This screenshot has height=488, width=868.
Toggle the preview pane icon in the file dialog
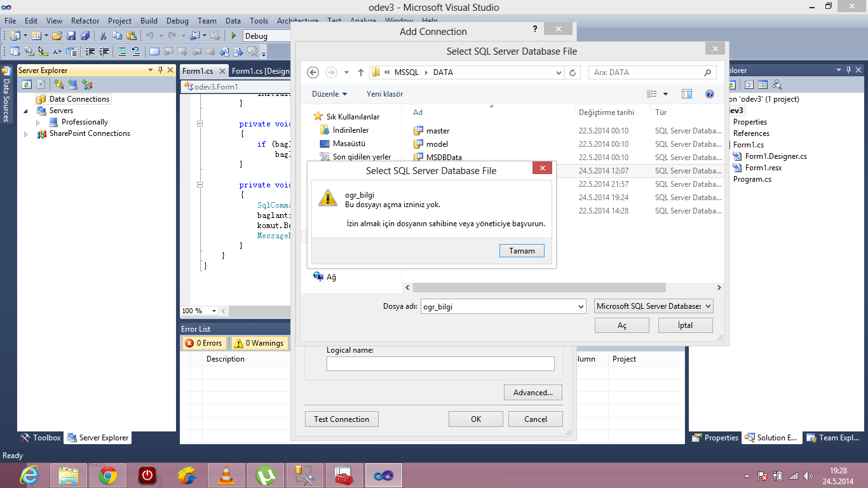687,94
